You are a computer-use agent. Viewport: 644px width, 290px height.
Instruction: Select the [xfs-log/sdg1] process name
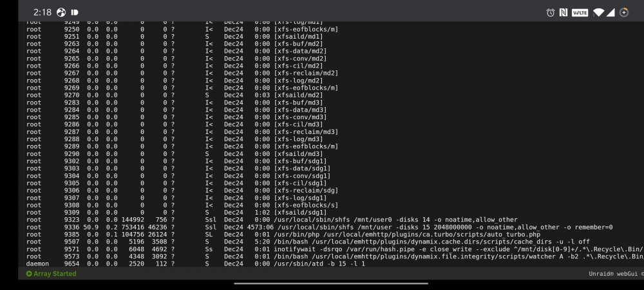(x=300, y=198)
